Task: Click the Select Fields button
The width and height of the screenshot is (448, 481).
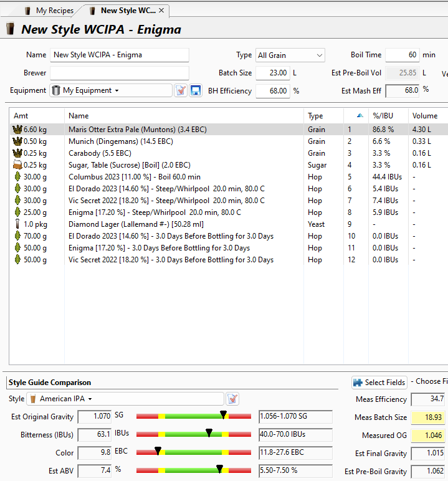Action: pyautogui.click(x=379, y=383)
